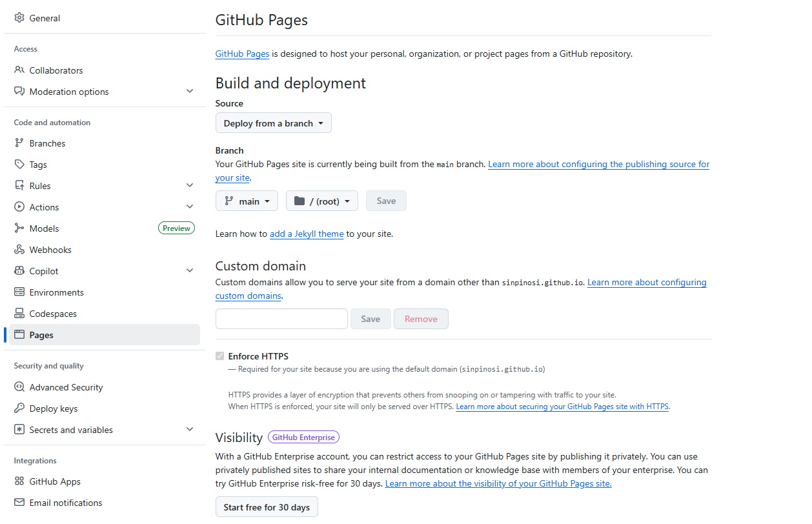The height and width of the screenshot is (524, 812).
Task: Expand the Secrets and variables chevron
Action: (190, 430)
